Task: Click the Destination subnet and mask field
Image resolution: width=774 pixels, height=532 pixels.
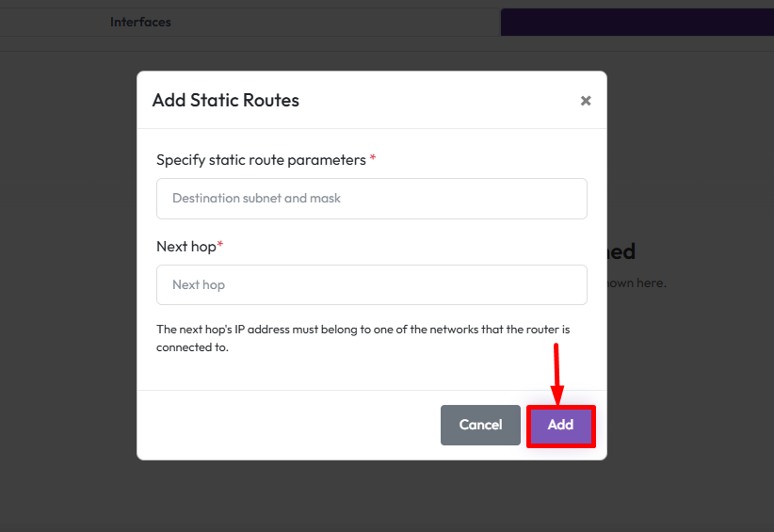Action: pyautogui.click(x=371, y=199)
